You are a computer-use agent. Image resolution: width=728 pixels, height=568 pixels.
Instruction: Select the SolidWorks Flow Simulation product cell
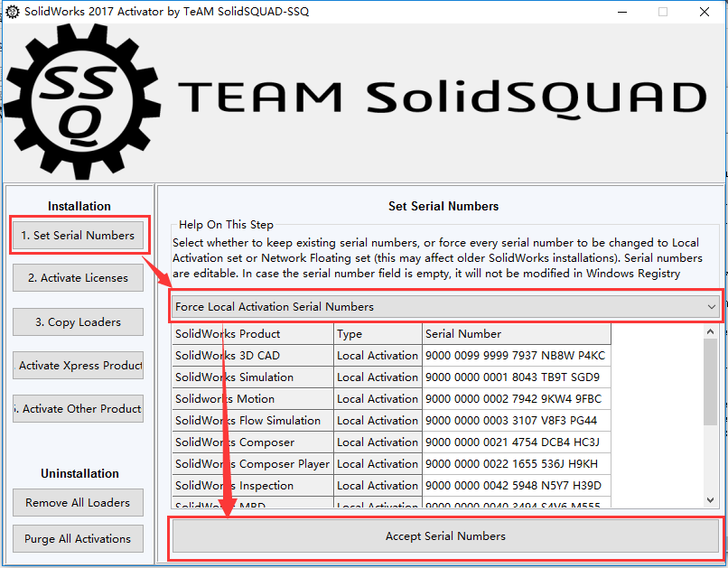(x=253, y=421)
